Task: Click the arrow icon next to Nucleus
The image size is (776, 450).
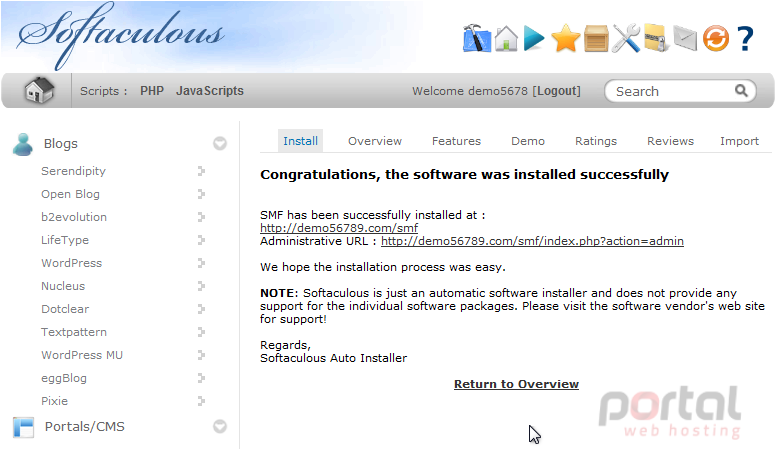Action: click(x=201, y=286)
